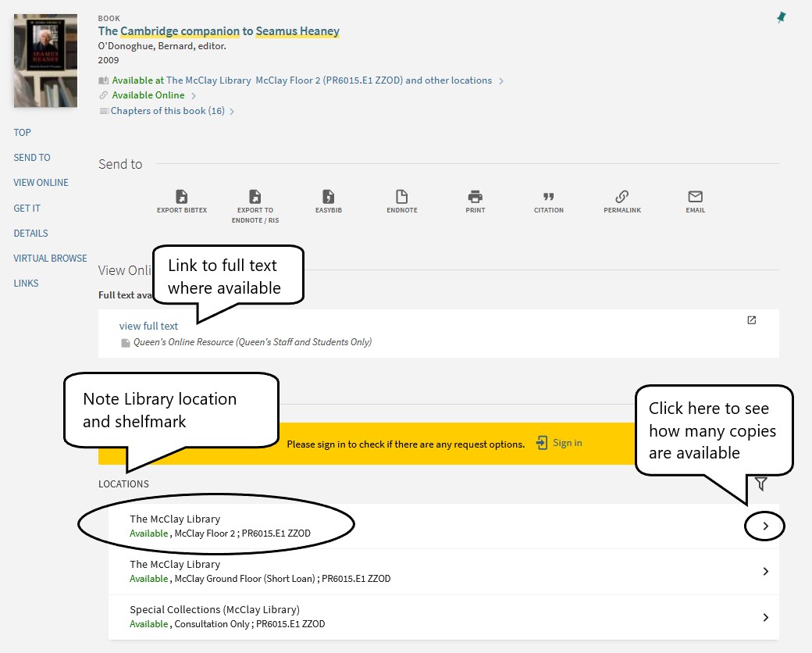Select the Export to EndNote/RIS icon

[x=255, y=197]
